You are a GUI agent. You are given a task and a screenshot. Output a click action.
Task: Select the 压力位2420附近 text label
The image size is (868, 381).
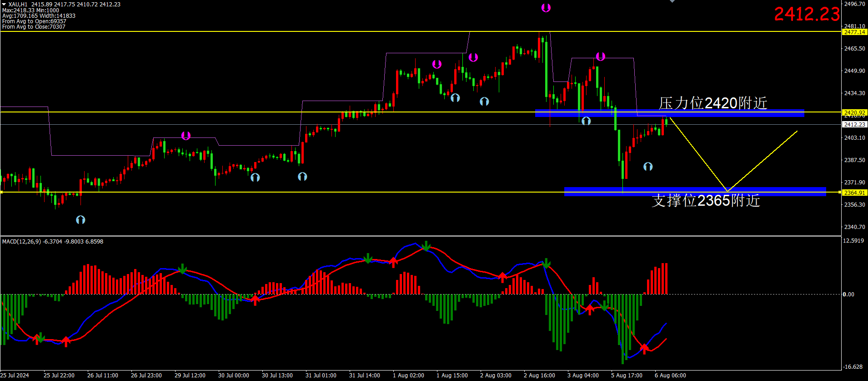tap(712, 103)
